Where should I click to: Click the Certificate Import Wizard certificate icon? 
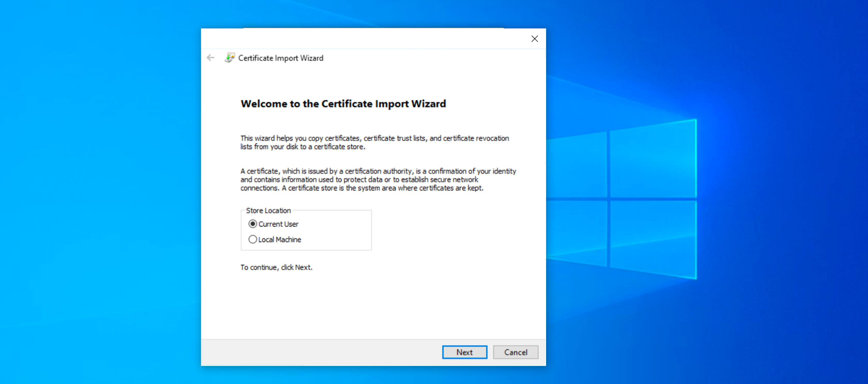[230, 58]
